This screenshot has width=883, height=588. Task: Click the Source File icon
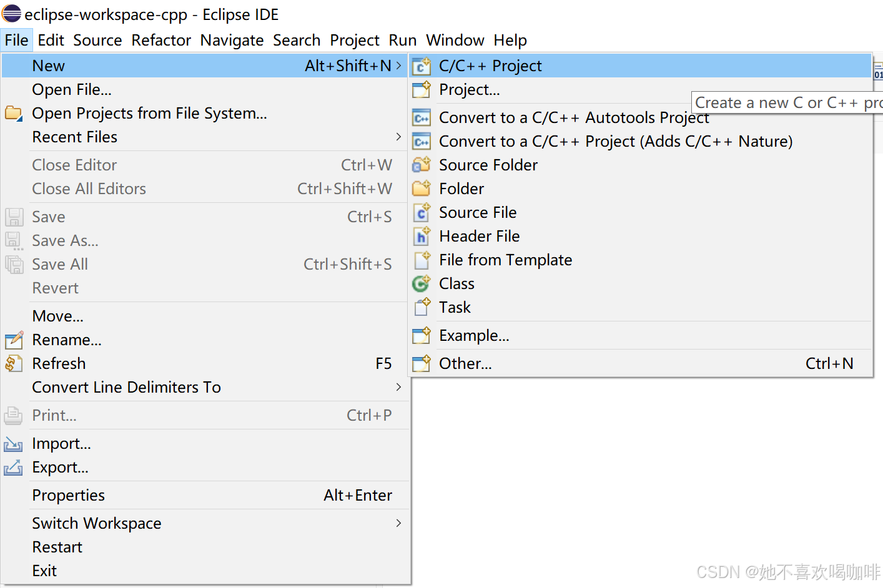422,212
